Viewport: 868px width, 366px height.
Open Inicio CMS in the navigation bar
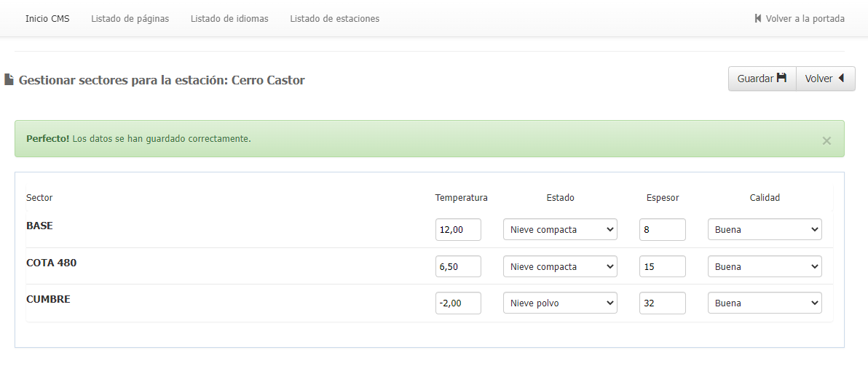pos(47,19)
